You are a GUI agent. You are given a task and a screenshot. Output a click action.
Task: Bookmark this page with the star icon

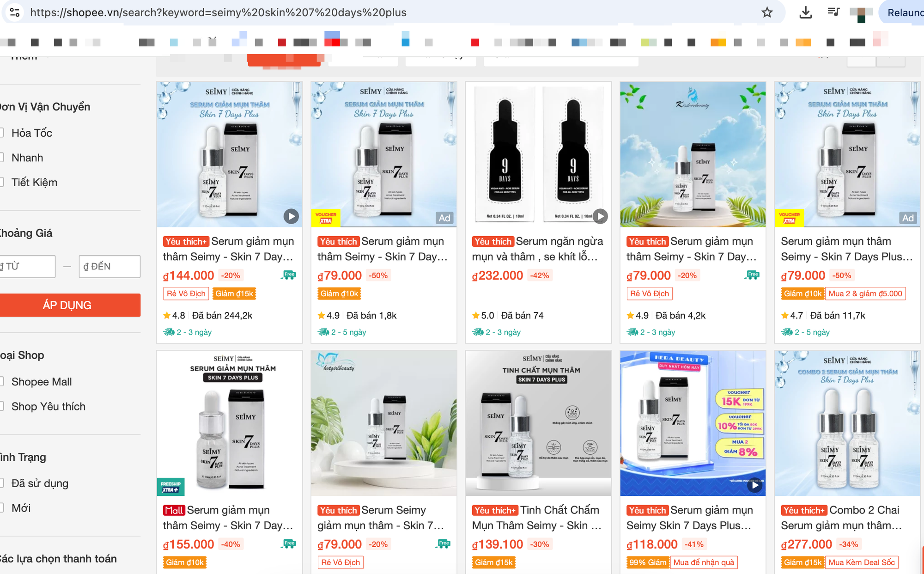pos(767,12)
